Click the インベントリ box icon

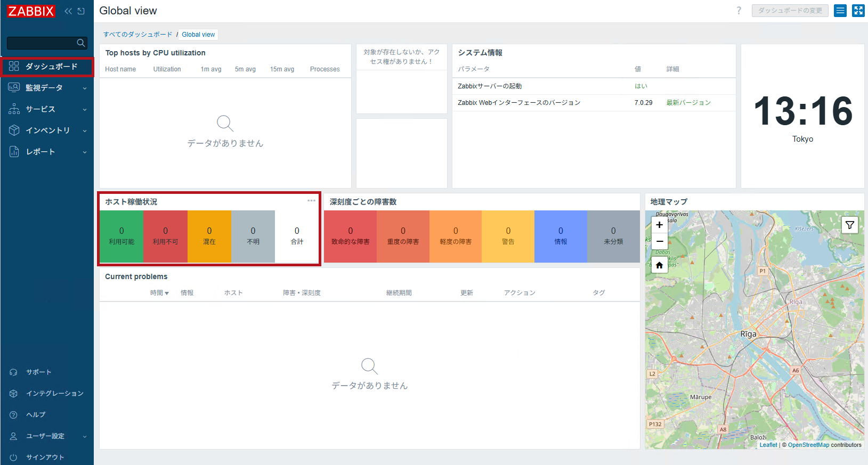14,130
